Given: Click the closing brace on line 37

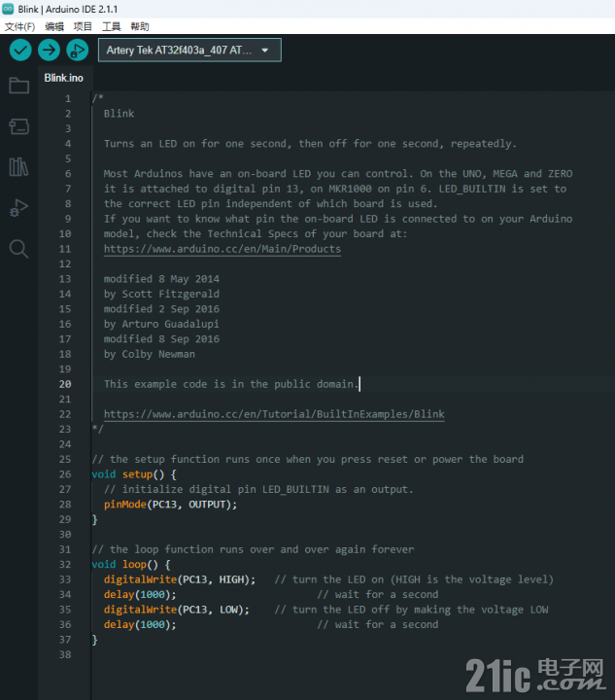Looking at the screenshot, I should (94, 640).
